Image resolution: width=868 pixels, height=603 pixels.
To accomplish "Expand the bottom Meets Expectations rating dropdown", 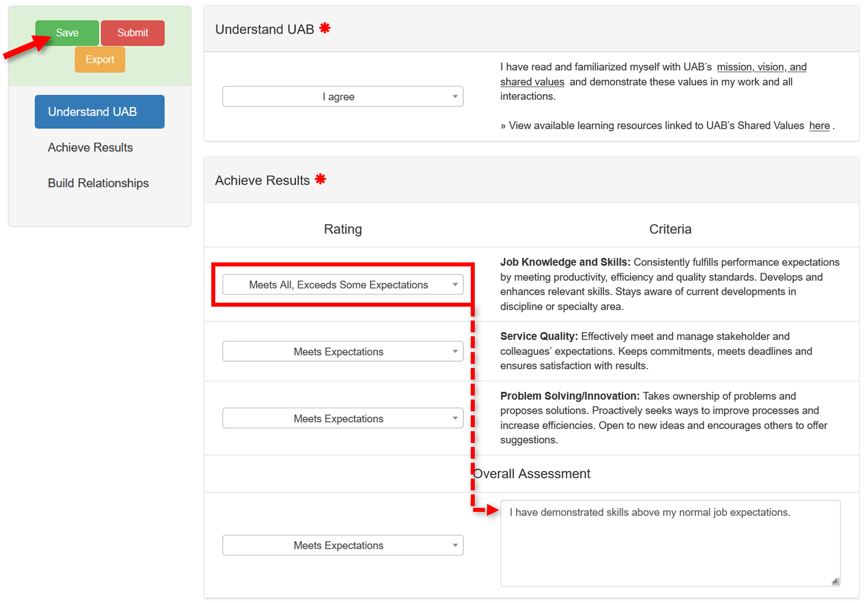I will pos(342,545).
